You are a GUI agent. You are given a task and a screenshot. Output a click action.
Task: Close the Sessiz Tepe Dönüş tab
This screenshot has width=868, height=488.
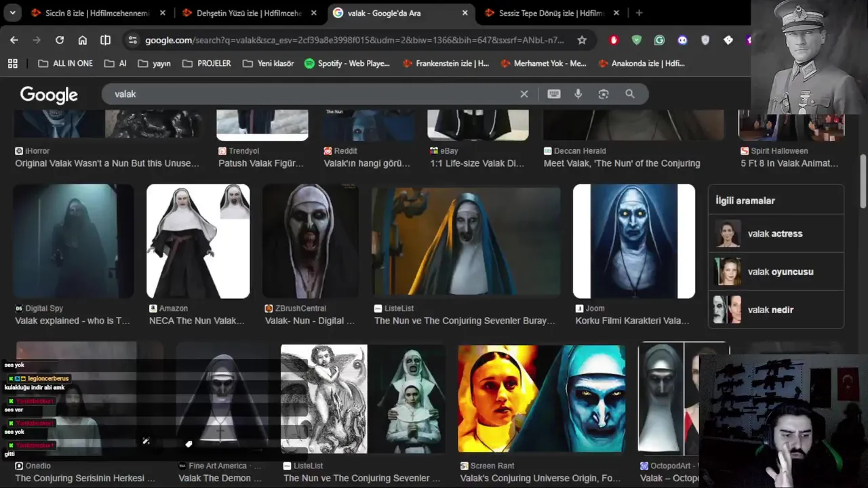pyautogui.click(x=616, y=13)
